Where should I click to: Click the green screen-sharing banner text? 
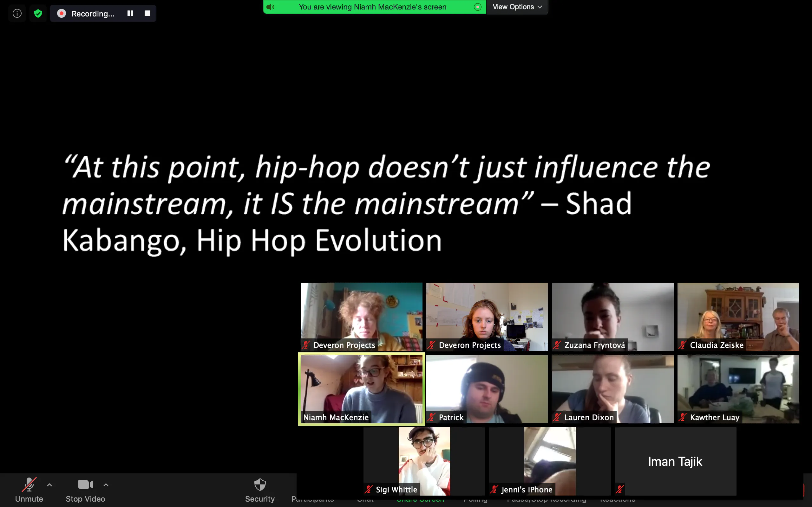pyautogui.click(x=372, y=7)
